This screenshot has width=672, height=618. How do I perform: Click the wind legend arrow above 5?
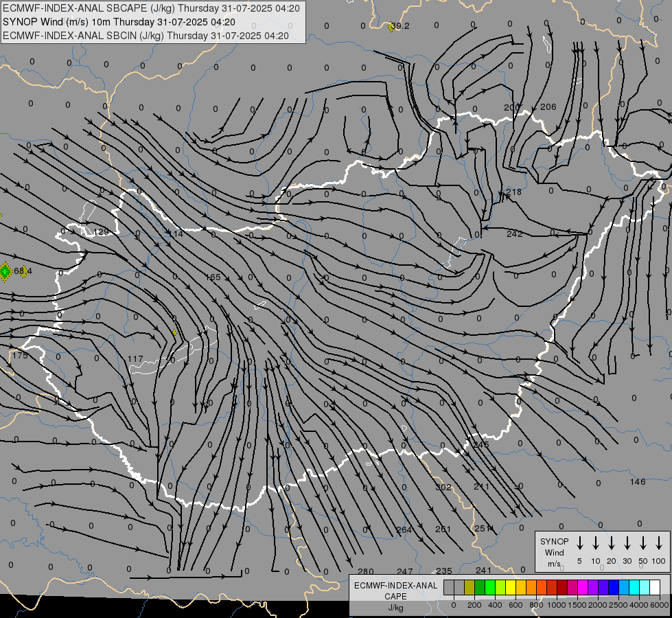coord(579,542)
